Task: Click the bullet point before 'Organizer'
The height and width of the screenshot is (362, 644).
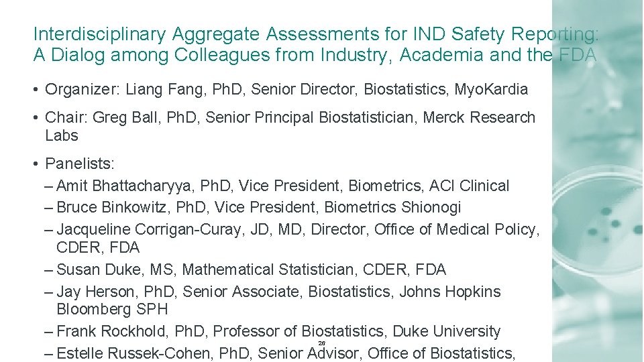Action: click(x=36, y=89)
